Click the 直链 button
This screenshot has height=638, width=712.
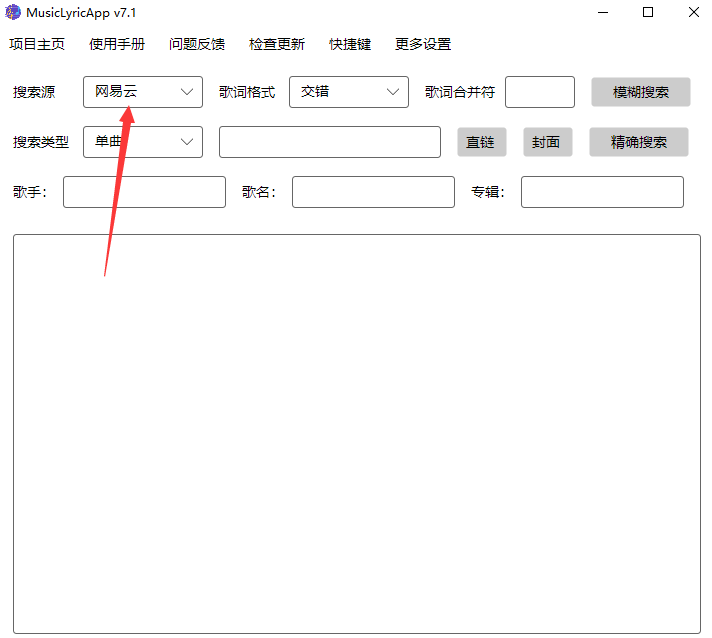[482, 142]
